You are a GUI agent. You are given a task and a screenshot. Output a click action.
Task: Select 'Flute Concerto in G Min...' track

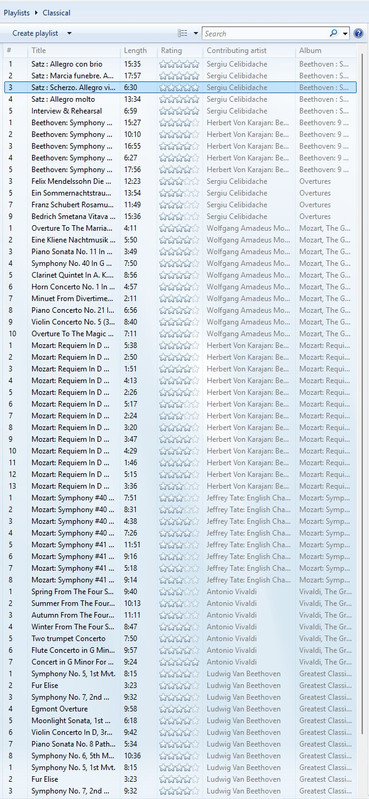[x=180, y=650]
